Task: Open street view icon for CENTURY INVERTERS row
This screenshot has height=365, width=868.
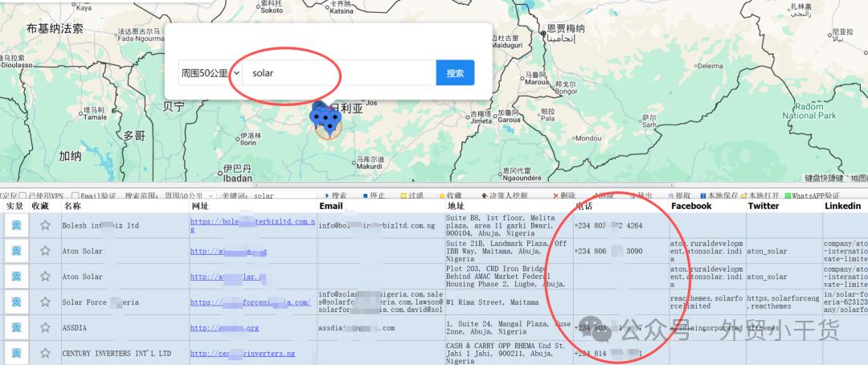Action: click(15, 353)
